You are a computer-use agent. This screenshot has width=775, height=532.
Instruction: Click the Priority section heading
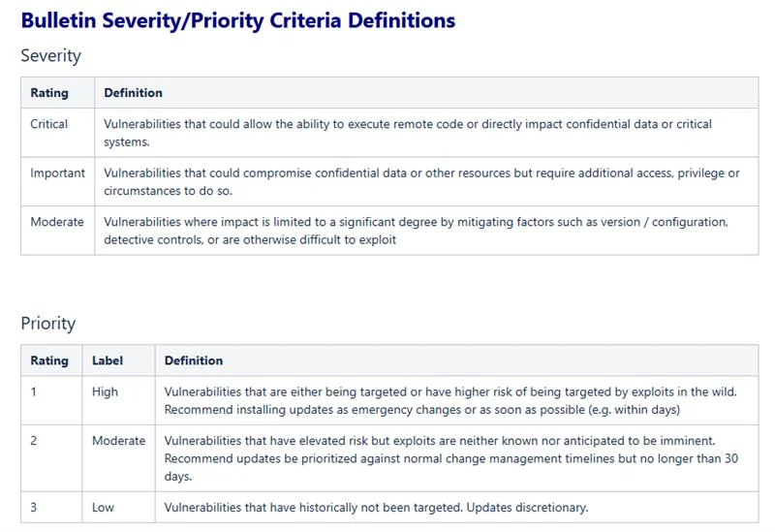pyautogui.click(x=47, y=324)
